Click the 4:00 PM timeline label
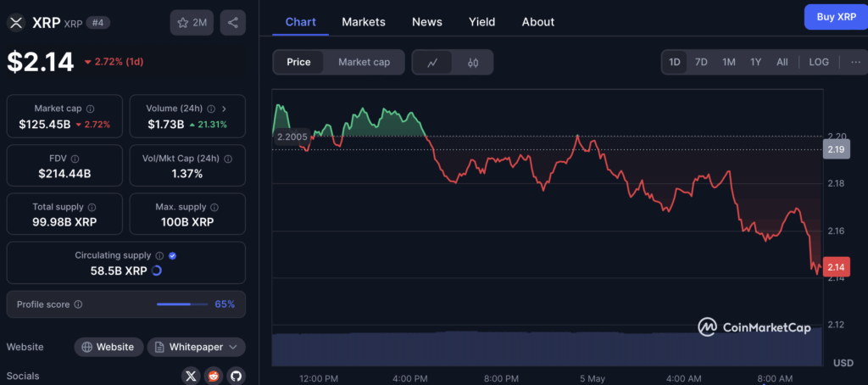Viewport: 868px width, 385px height. pos(409,379)
